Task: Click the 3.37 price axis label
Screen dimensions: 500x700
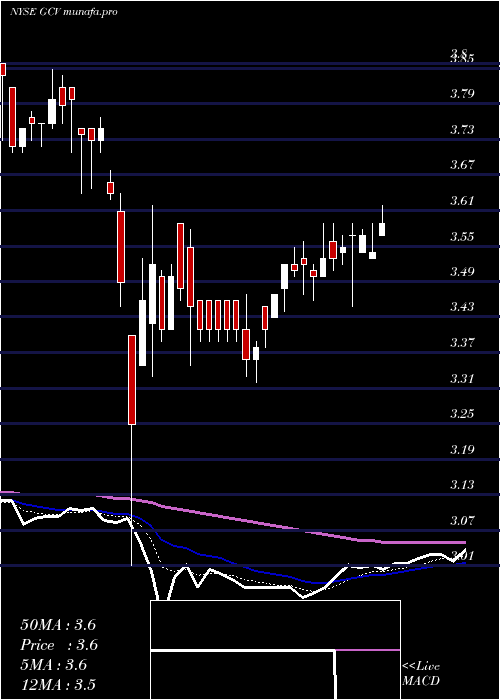Action: click(462, 342)
